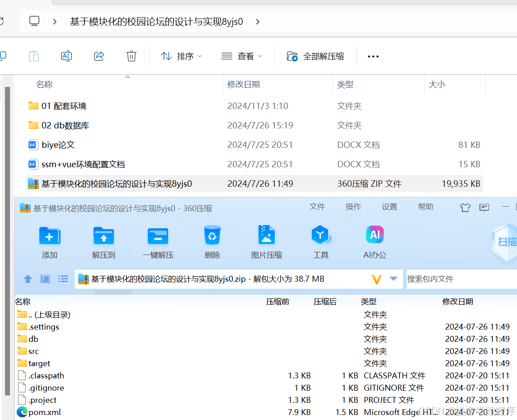This screenshot has width=517, height=420.
Task: Select the 01 配套环境 folder
Action: coord(57,106)
